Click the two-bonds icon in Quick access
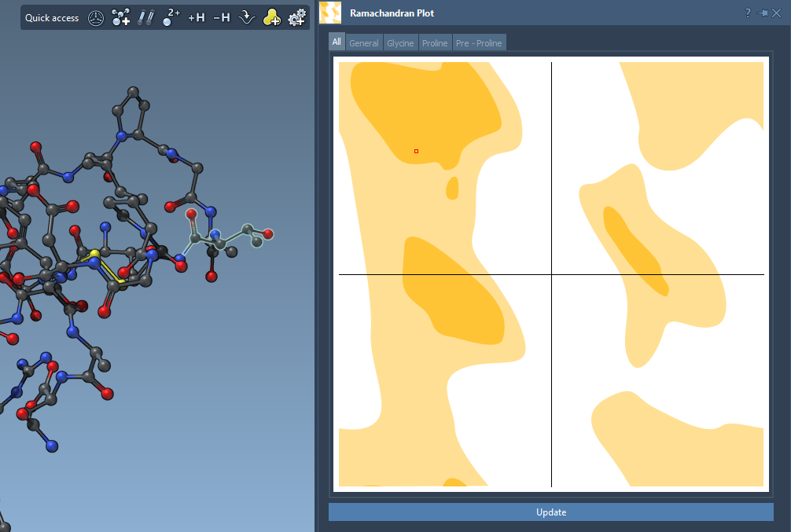This screenshot has height=532, width=791. click(145, 17)
